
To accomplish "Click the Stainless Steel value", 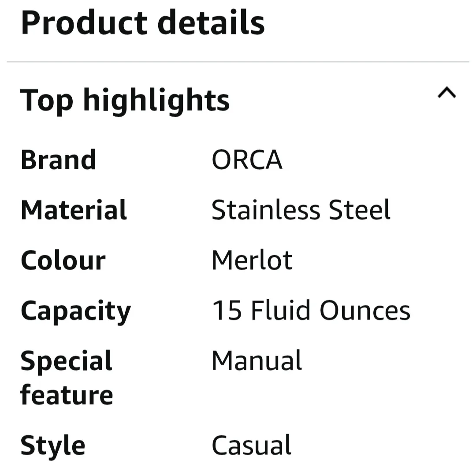I will coord(301,210).
